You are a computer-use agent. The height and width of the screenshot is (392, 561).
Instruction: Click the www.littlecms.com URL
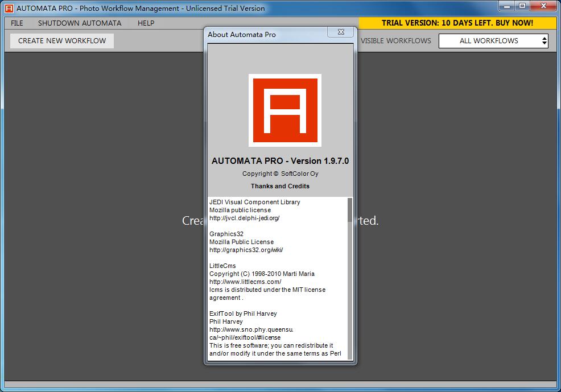tap(245, 282)
